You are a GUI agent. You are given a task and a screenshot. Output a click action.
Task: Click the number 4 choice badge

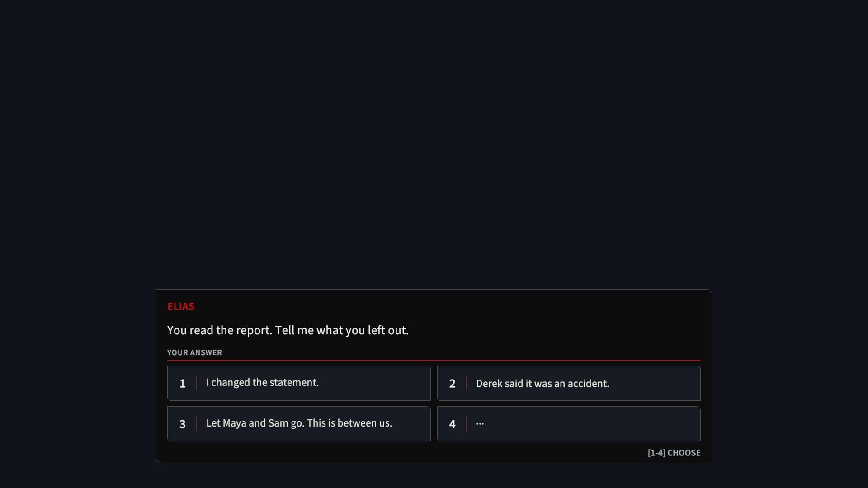click(452, 424)
